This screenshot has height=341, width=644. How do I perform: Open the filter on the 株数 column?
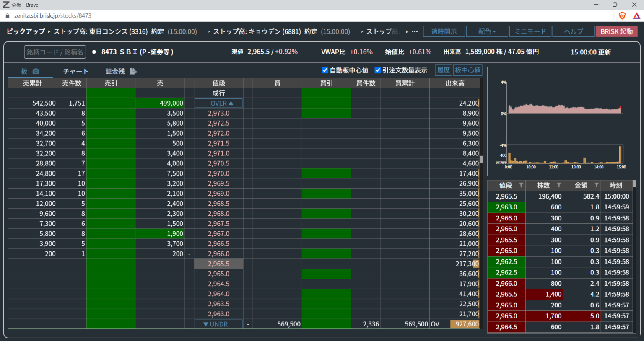(559, 185)
